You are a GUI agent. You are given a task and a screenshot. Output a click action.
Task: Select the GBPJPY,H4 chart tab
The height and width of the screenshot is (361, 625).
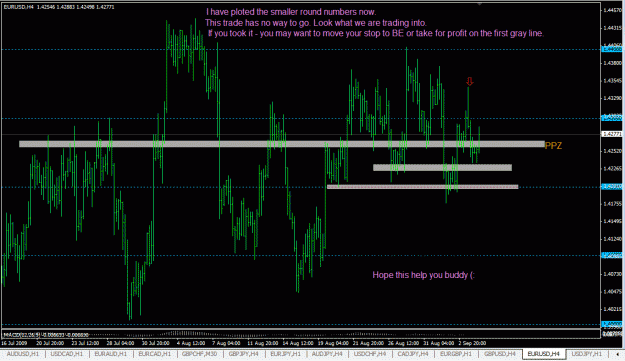click(x=244, y=354)
